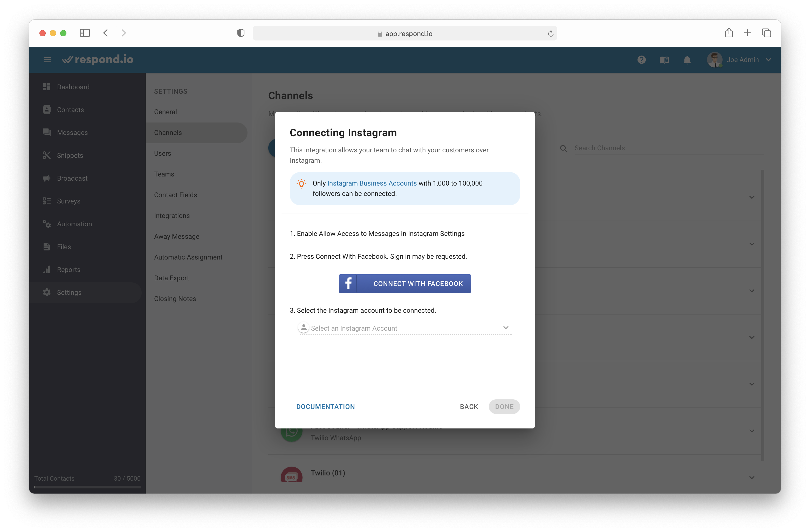The height and width of the screenshot is (532, 810).
Task: Click the Dashboard grid icon
Action: click(x=47, y=86)
